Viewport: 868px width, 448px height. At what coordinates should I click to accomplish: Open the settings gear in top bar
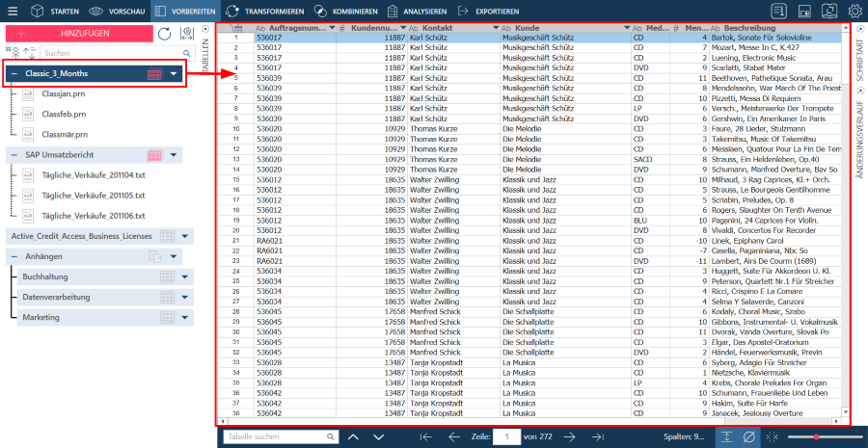coord(854,11)
